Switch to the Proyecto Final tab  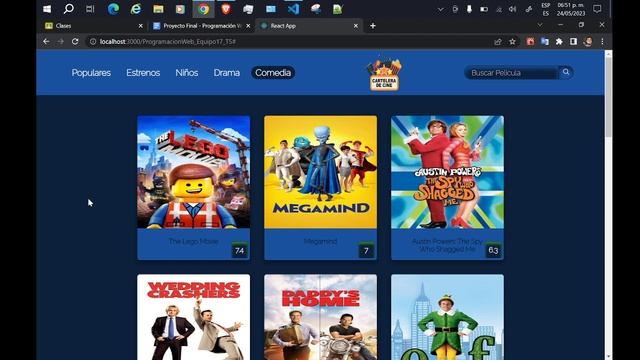tap(201, 26)
